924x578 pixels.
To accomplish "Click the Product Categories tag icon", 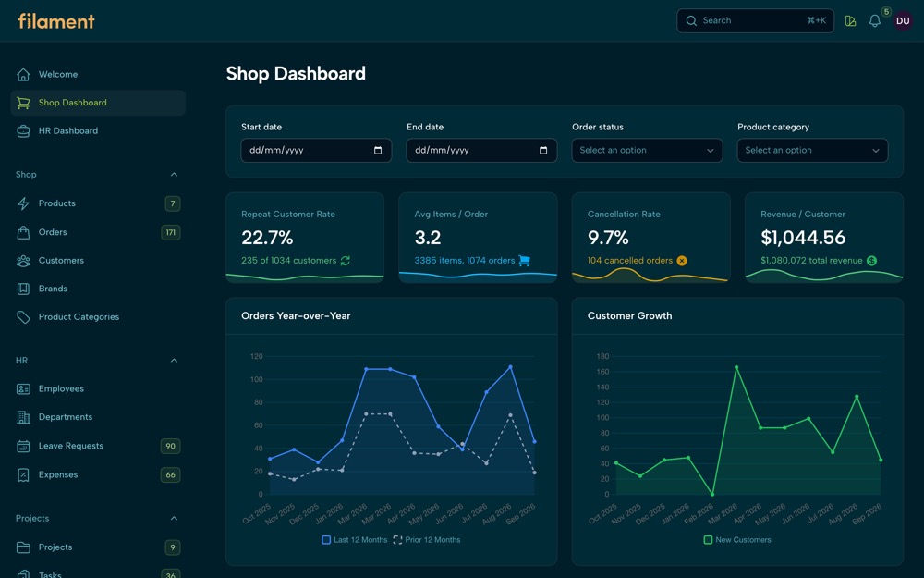I will [23, 317].
